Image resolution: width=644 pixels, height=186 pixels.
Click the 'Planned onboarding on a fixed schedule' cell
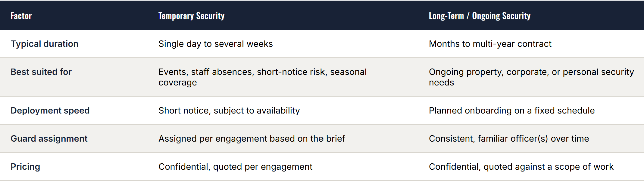point(512,111)
